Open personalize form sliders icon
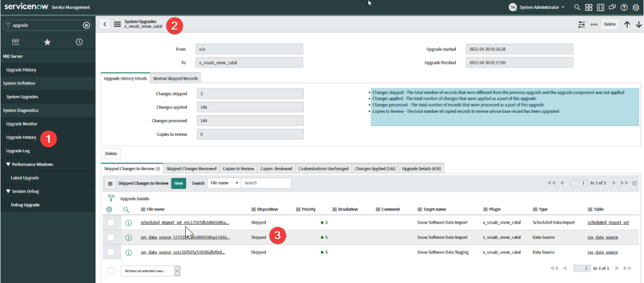644x283 pixels. click(x=582, y=24)
